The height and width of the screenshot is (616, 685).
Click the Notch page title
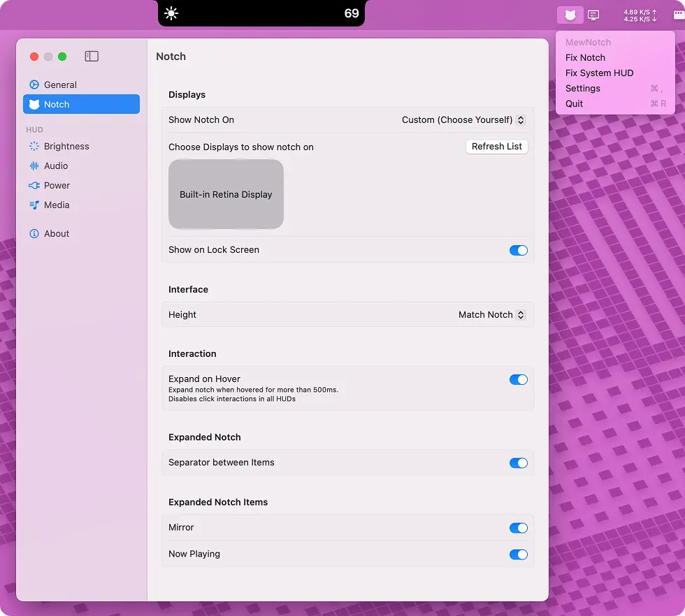(x=171, y=57)
